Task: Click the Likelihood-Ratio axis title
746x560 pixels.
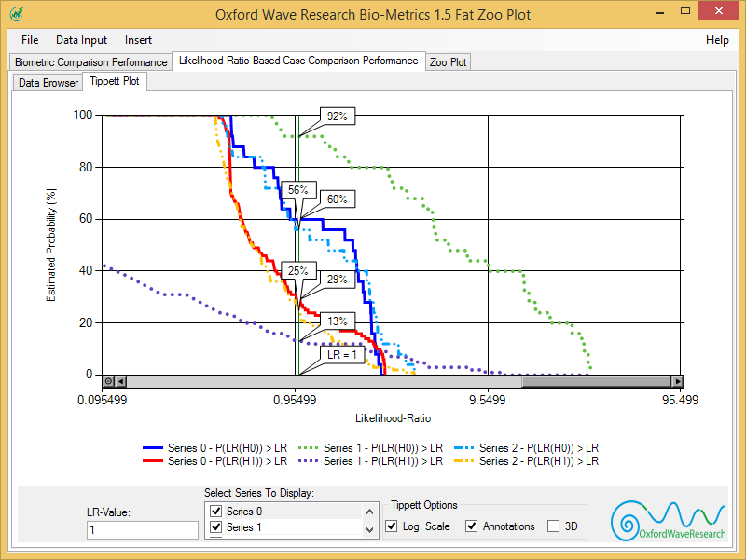Action: tap(393, 418)
